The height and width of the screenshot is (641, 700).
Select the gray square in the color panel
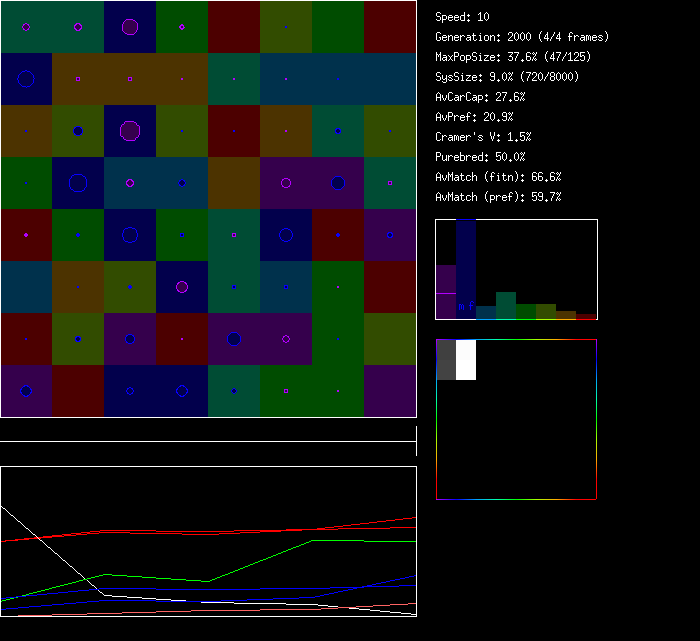point(446,360)
